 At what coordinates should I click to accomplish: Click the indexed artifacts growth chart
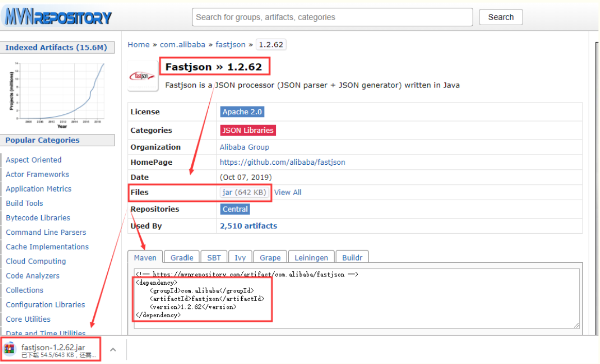57,95
